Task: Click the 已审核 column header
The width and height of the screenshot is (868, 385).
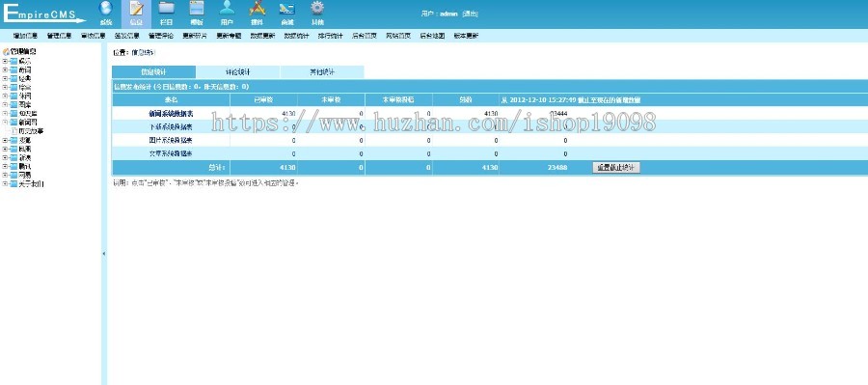Action: [263, 99]
